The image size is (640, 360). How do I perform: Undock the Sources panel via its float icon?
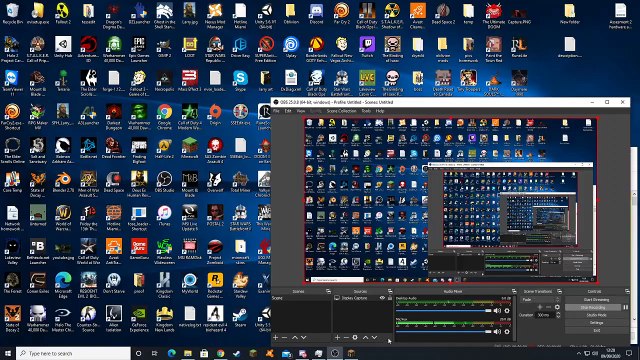pyautogui.click(x=390, y=291)
